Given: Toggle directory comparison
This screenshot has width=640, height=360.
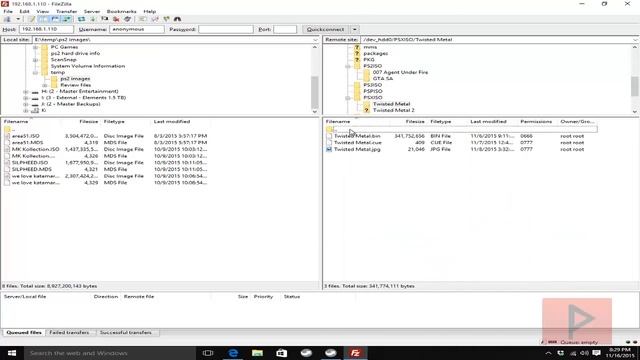Looking at the screenshot, I should [x=155, y=19].
